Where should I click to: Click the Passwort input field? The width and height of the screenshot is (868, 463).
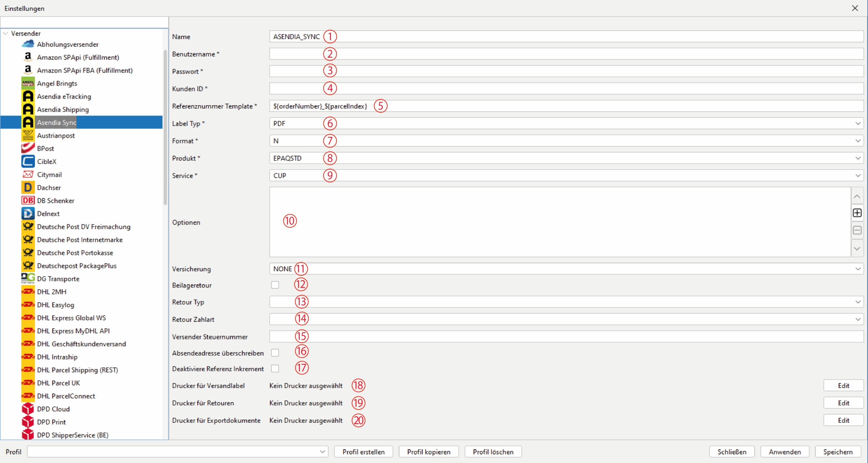pos(566,71)
